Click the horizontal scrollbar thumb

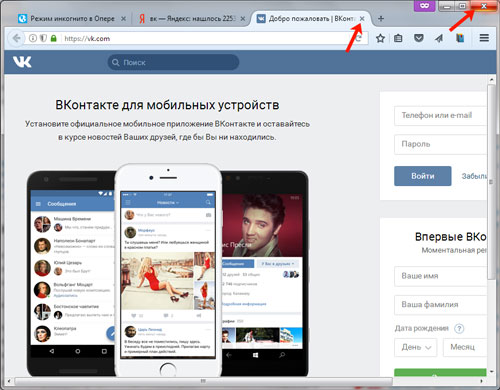pos(203,381)
